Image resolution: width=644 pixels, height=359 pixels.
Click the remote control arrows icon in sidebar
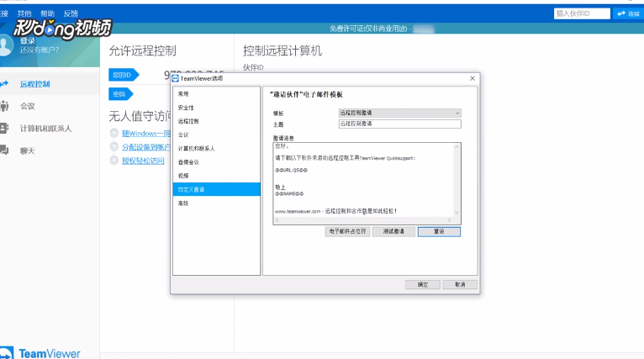pyautogui.click(x=4, y=84)
